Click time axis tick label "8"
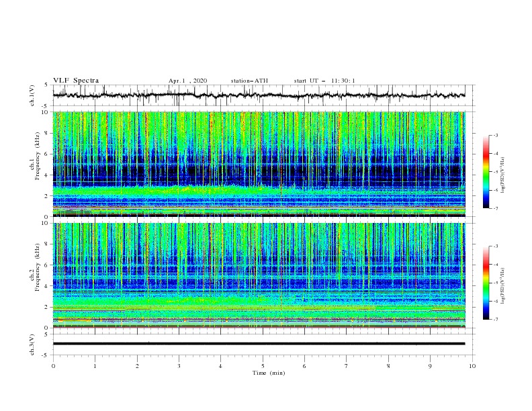532x411 pixels. click(x=388, y=366)
